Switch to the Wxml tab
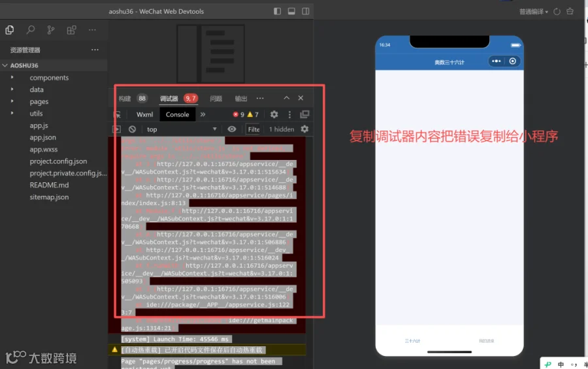The image size is (588, 369). pos(144,114)
